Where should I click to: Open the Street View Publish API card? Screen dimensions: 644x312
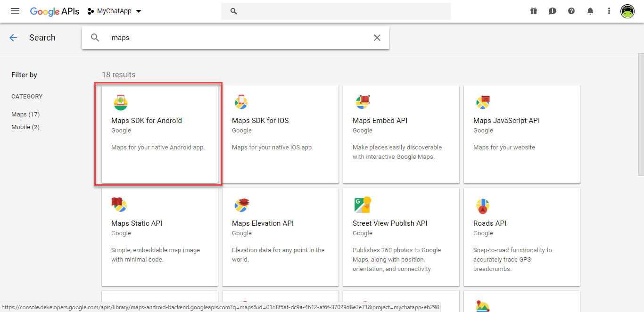[401, 237]
